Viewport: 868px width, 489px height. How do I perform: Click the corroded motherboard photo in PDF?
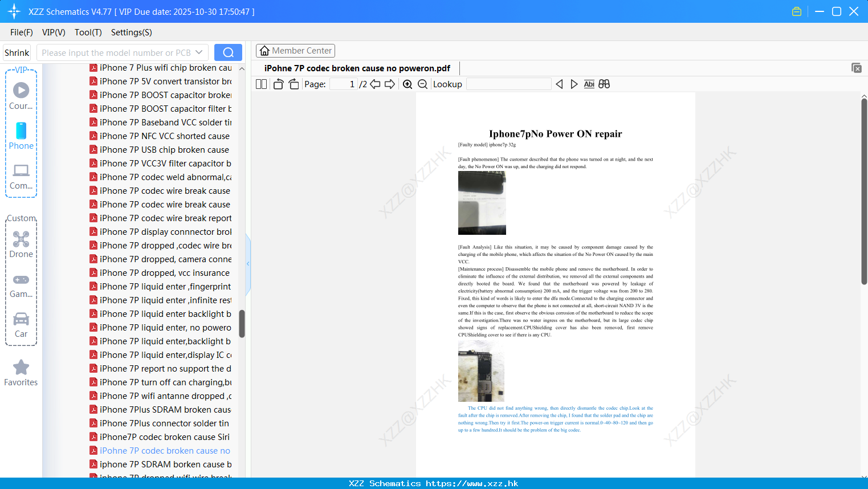tap(481, 373)
